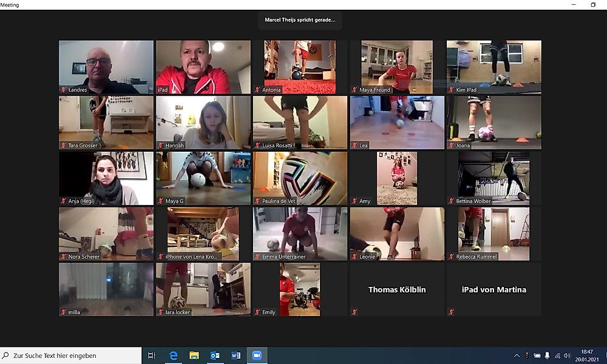Open Task View in the taskbar
Viewport: 607px width, 364px height.
(152, 356)
